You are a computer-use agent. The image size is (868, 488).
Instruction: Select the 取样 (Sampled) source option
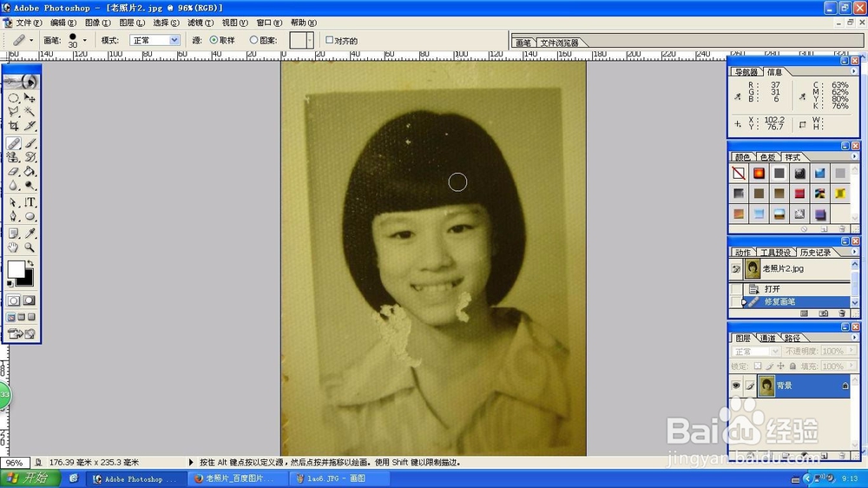click(214, 40)
